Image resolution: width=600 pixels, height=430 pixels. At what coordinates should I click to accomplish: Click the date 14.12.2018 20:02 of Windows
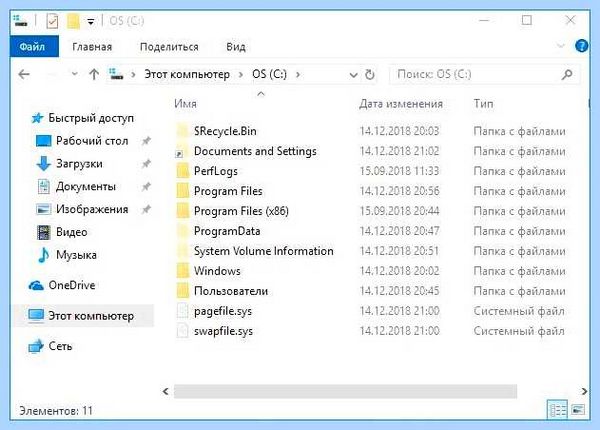click(x=399, y=271)
